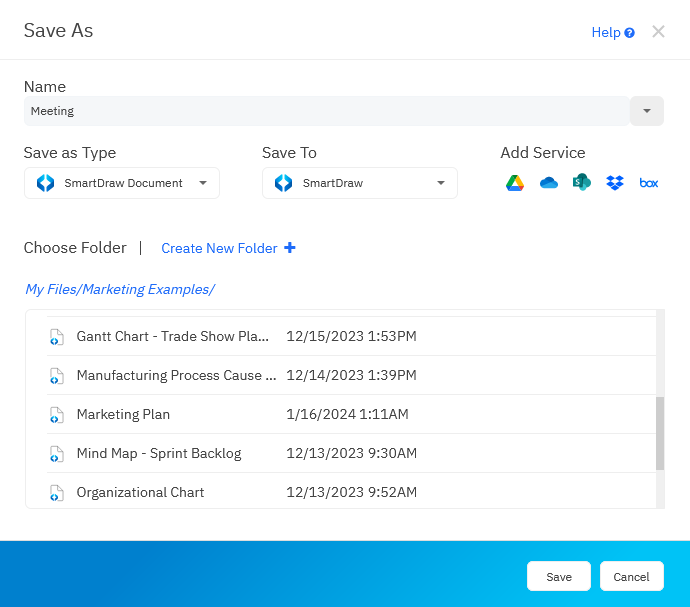Open the Save To location dropdown

tap(360, 183)
